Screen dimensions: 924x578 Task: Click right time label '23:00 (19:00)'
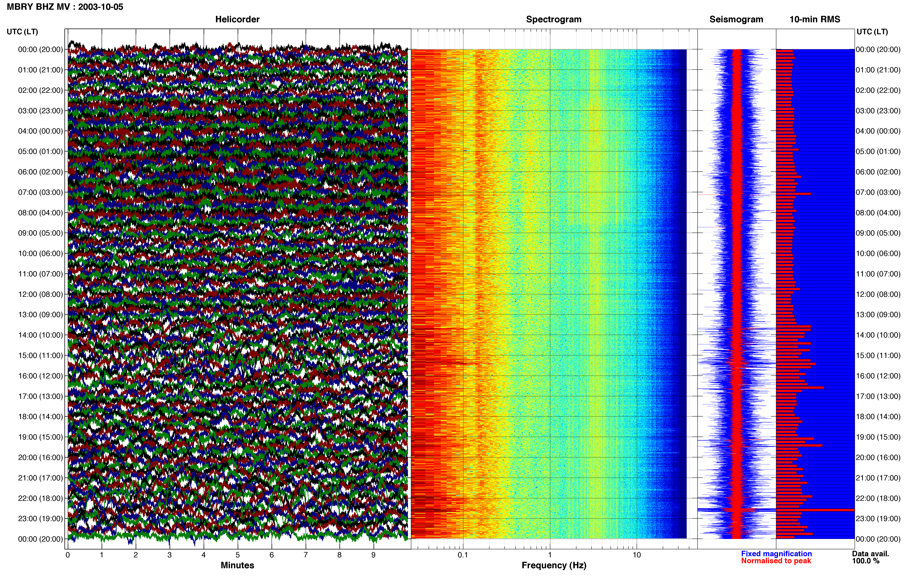878,519
